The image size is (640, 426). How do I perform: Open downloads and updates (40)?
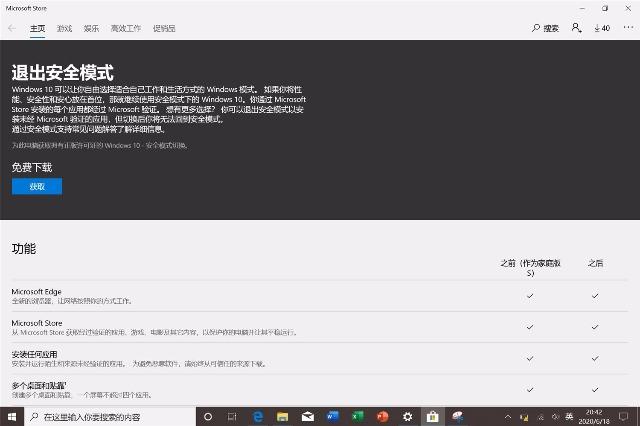(602, 28)
